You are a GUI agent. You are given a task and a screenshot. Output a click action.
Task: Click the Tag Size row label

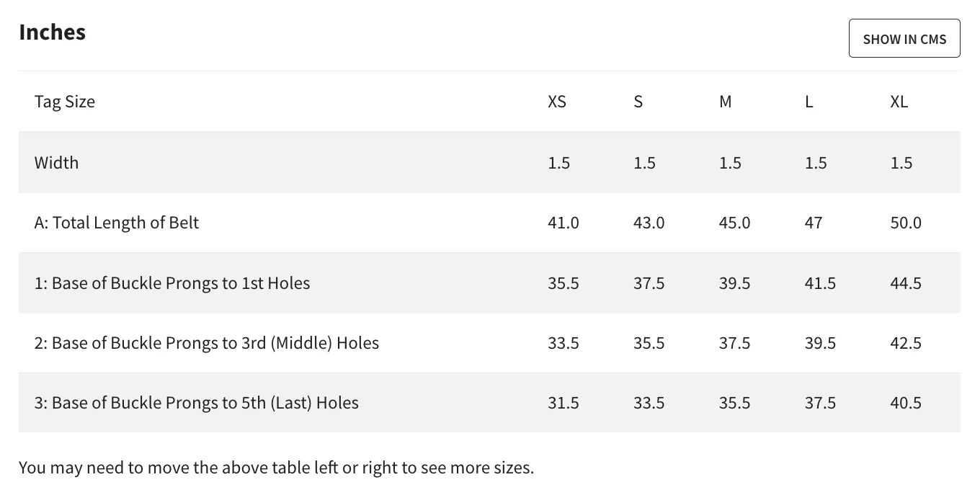tap(65, 102)
